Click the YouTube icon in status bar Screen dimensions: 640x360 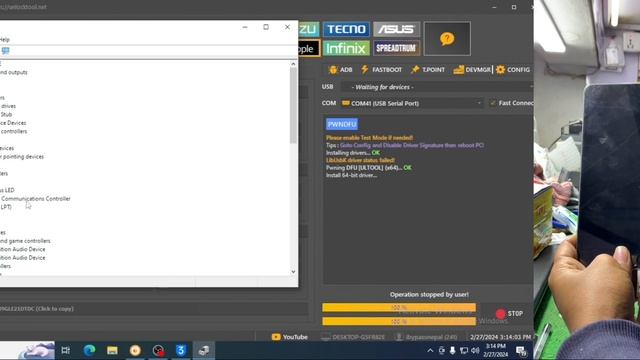click(276, 337)
